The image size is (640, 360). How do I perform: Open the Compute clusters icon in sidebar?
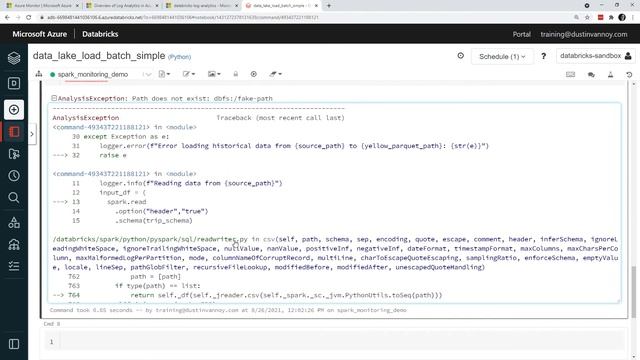tap(14, 244)
